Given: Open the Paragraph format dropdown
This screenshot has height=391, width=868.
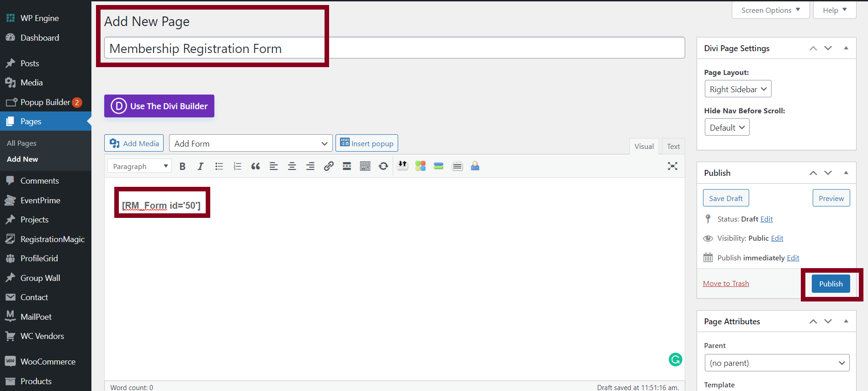Looking at the screenshot, I should (140, 166).
